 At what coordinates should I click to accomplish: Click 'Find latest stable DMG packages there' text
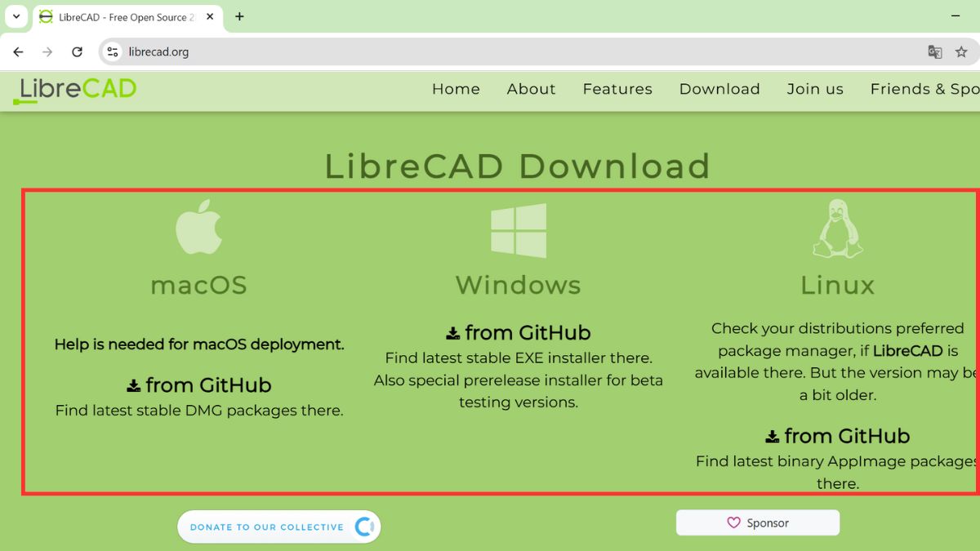point(199,411)
